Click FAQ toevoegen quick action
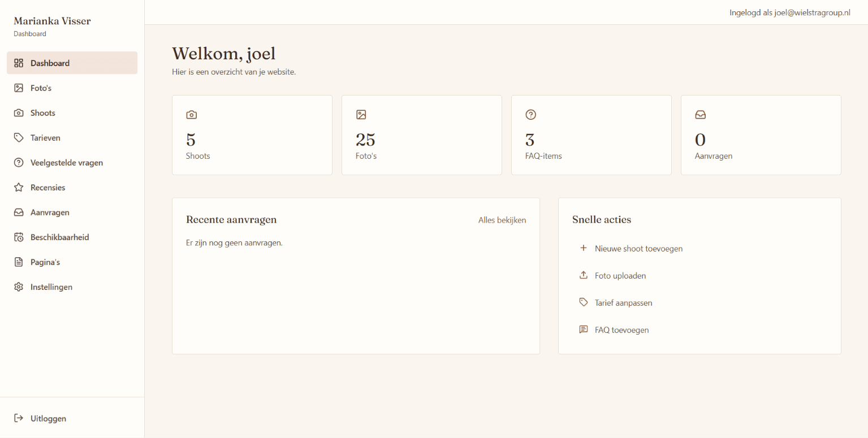The height and width of the screenshot is (438, 868). pyautogui.click(x=699, y=330)
